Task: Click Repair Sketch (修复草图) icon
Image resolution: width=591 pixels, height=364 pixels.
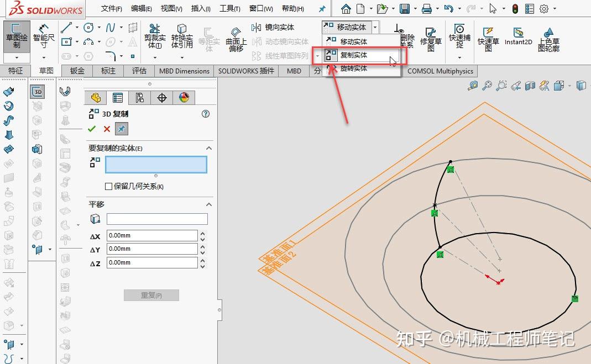Action: coord(431,39)
